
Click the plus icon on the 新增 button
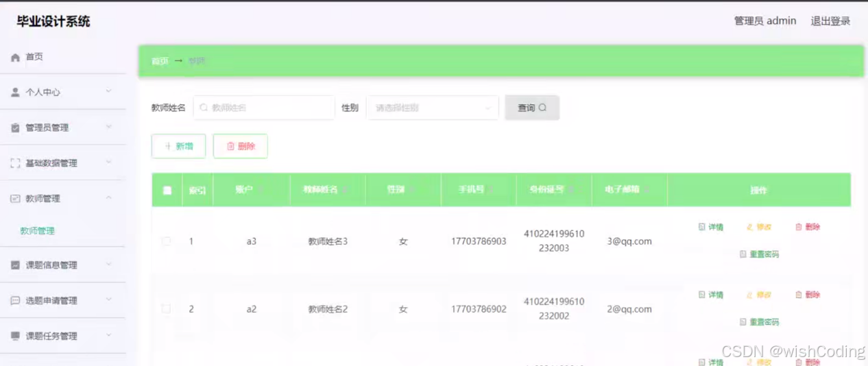(168, 146)
